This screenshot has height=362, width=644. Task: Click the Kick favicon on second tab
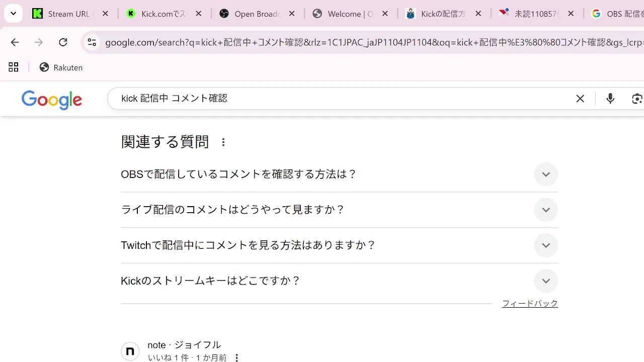(x=131, y=14)
